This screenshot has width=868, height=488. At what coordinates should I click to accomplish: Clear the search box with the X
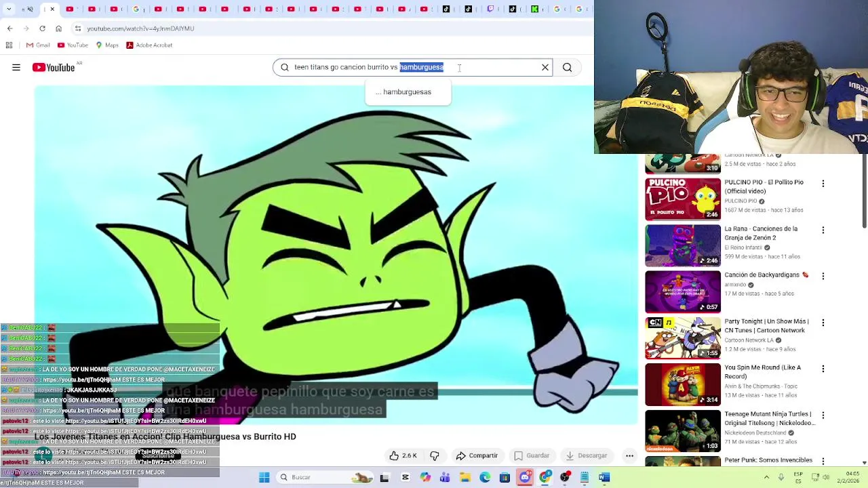tap(545, 67)
